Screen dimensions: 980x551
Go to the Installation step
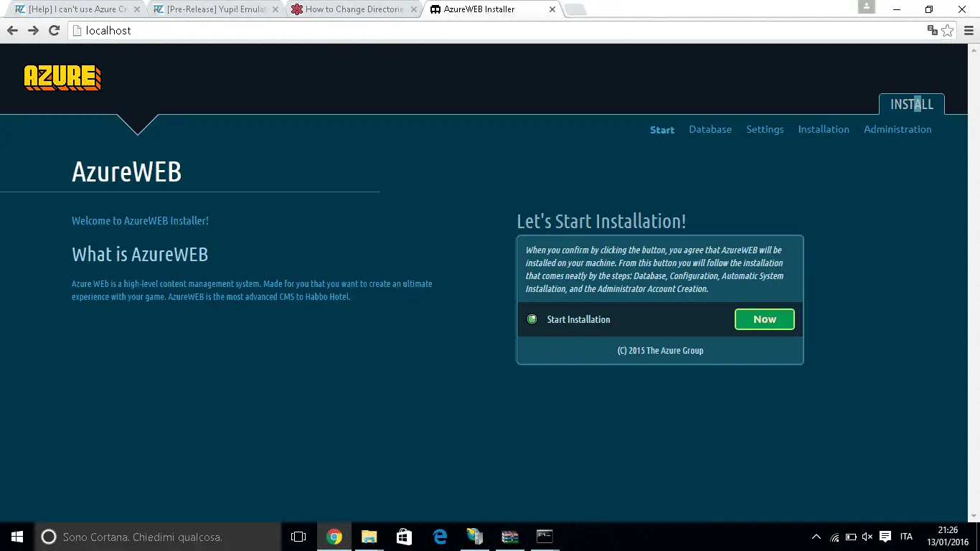click(x=824, y=129)
